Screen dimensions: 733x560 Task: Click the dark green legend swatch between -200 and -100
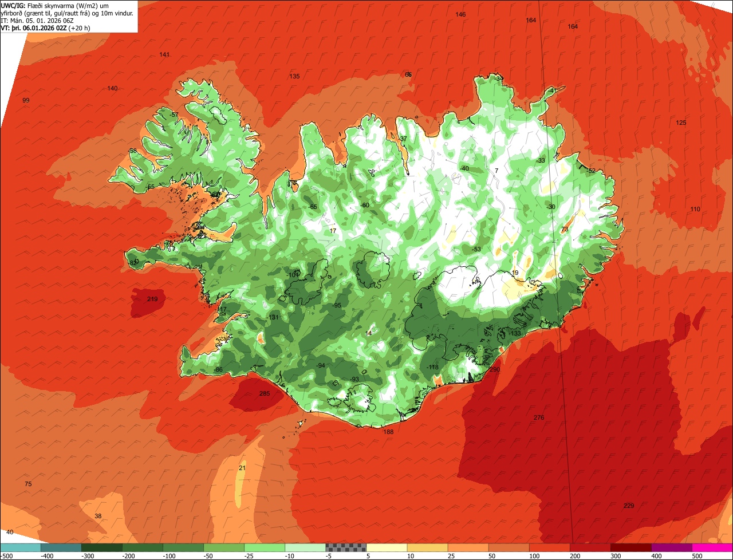(x=143, y=547)
